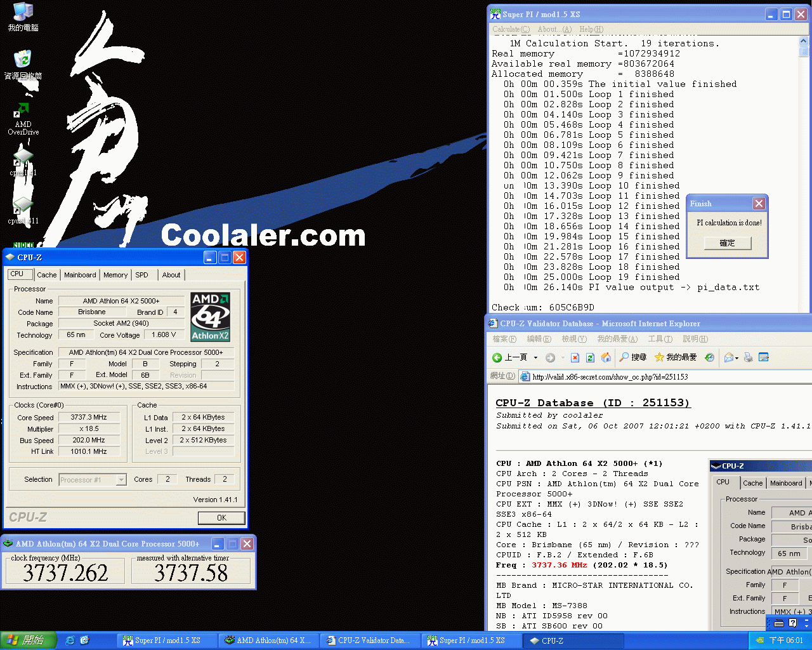The width and height of the screenshot is (812, 650).
Task: Switch to CPU-Z Cache tab
Action: (x=46, y=275)
